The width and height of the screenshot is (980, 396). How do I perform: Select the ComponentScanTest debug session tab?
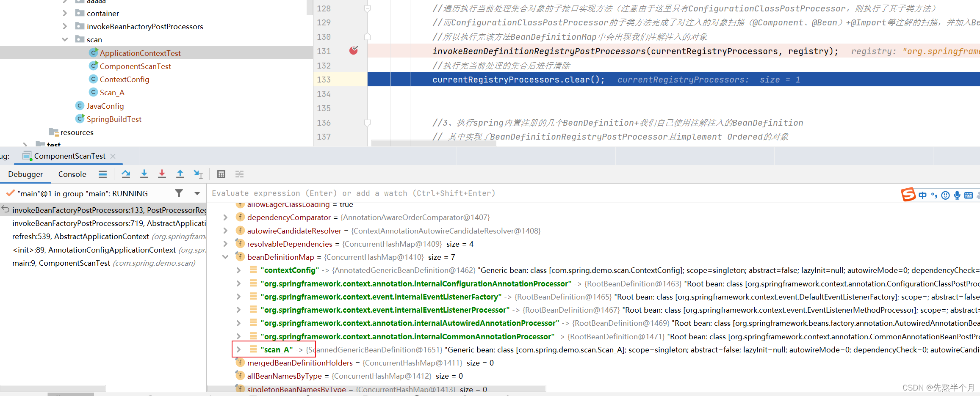69,156
